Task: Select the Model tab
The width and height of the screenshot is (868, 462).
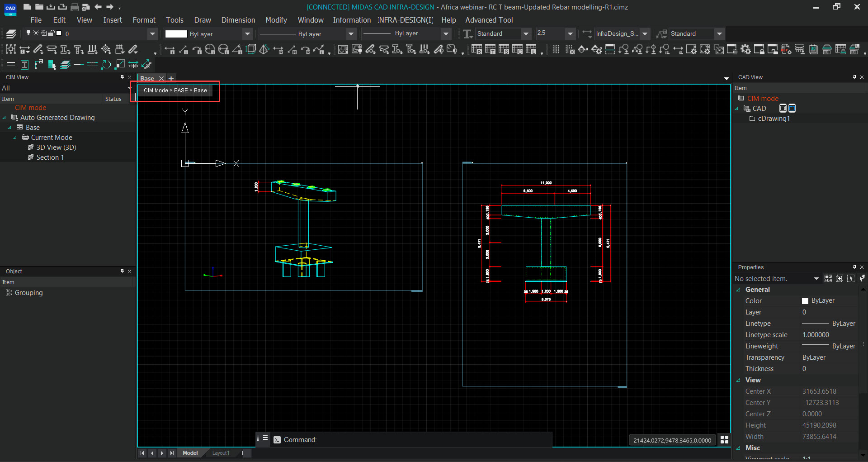Action: pyautogui.click(x=190, y=453)
